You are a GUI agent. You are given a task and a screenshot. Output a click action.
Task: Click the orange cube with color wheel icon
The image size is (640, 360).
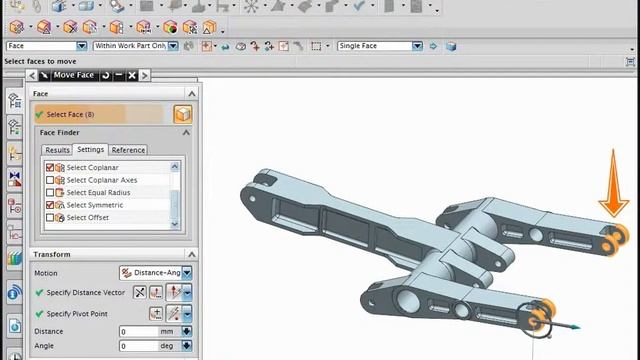[170, 27]
